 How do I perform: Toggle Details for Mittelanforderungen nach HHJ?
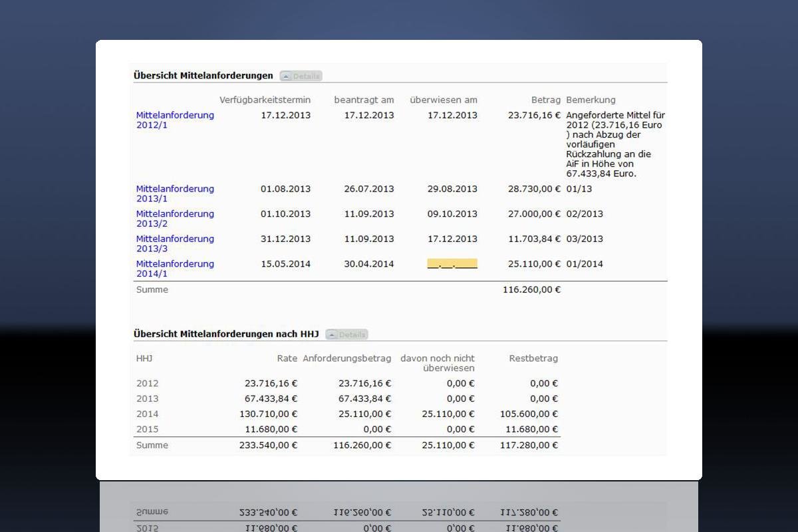[x=346, y=334]
